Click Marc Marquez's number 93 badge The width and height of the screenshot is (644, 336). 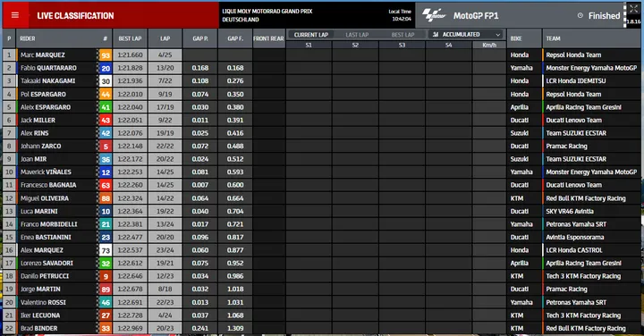pos(106,55)
